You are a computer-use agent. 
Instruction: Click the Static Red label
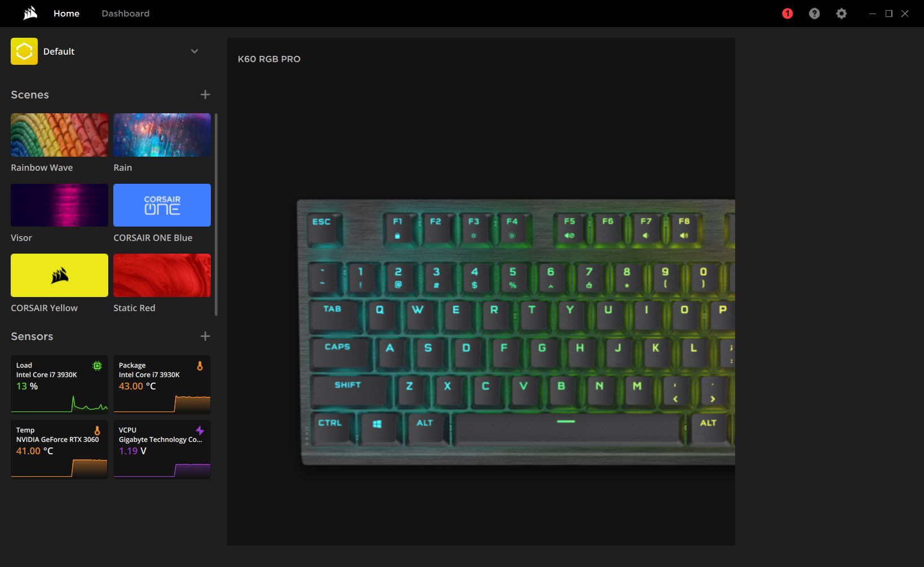(134, 308)
